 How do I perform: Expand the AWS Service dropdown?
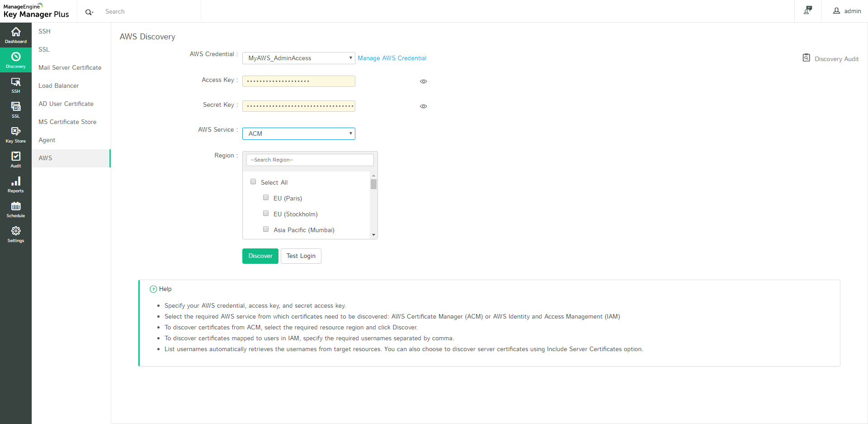(298, 133)
